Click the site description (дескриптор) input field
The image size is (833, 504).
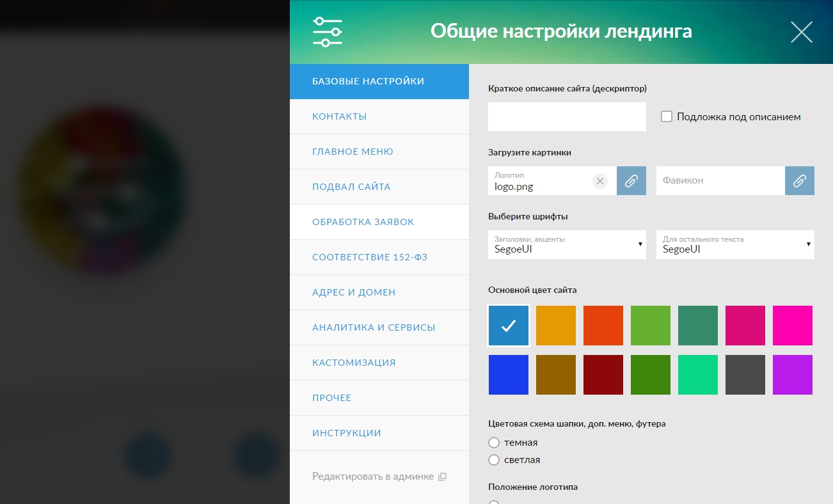[567, 117]
